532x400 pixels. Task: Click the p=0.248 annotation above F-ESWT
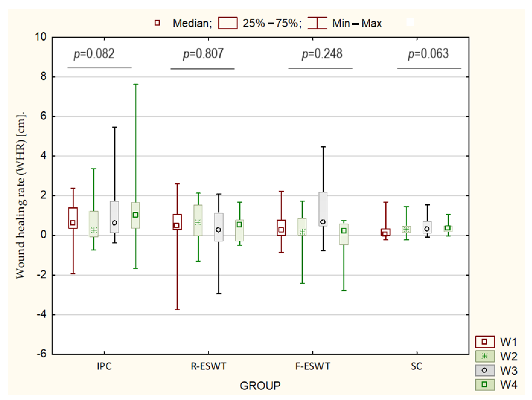(x=322, y=54)
